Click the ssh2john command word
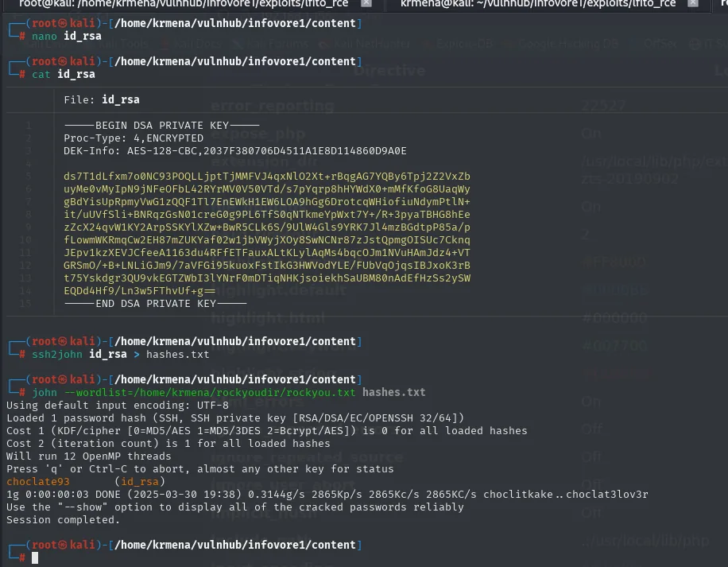Viewport: 728px width, 567px height. 57,355
